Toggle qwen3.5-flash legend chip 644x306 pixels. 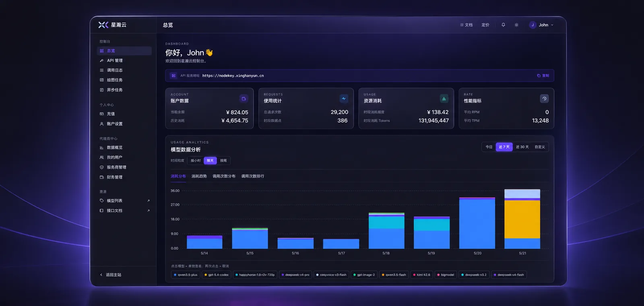[x=394, y=275]
